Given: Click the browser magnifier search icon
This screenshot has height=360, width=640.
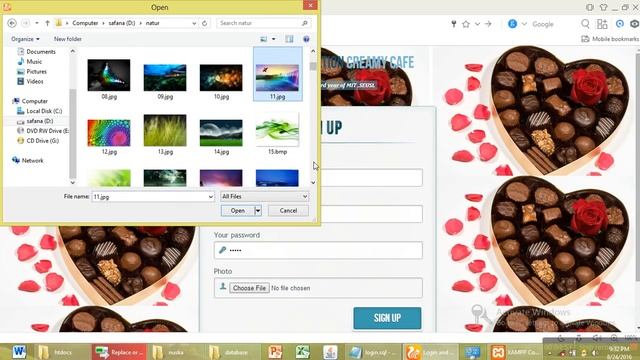Looking at the screenshot, I should click(585, 24).
